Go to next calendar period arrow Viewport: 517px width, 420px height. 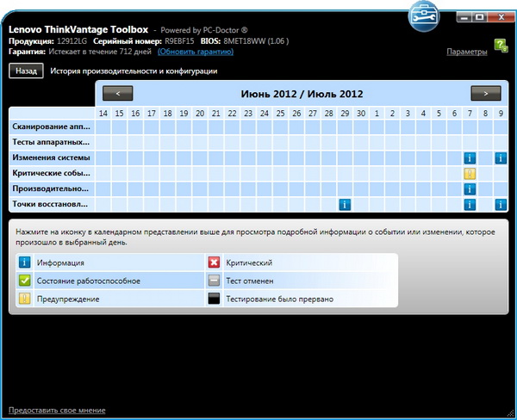(x=485, y=93)
